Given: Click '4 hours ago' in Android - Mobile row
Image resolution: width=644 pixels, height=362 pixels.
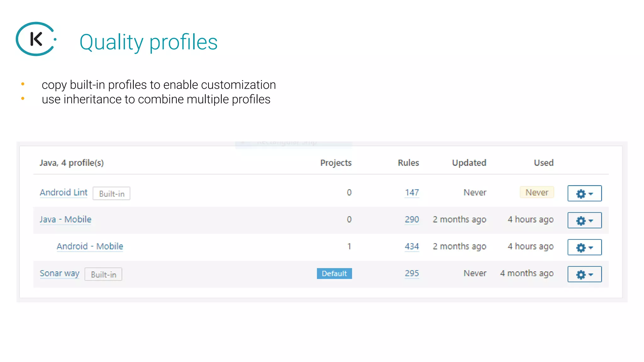Looking at the screenshot, I should pos(531,246).
